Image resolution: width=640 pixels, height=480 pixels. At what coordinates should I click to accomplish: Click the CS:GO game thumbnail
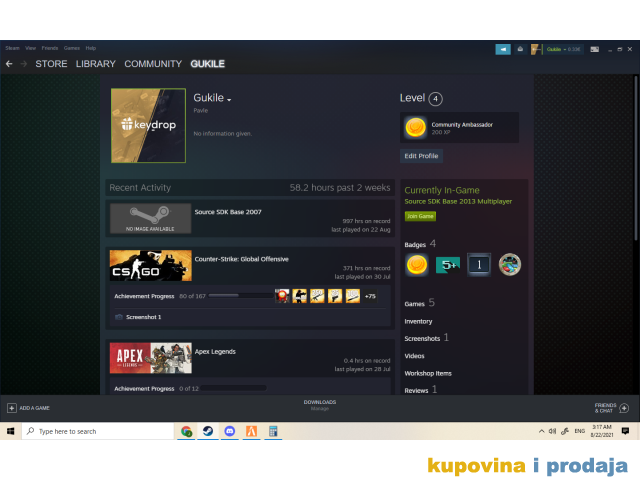point(150,265)
